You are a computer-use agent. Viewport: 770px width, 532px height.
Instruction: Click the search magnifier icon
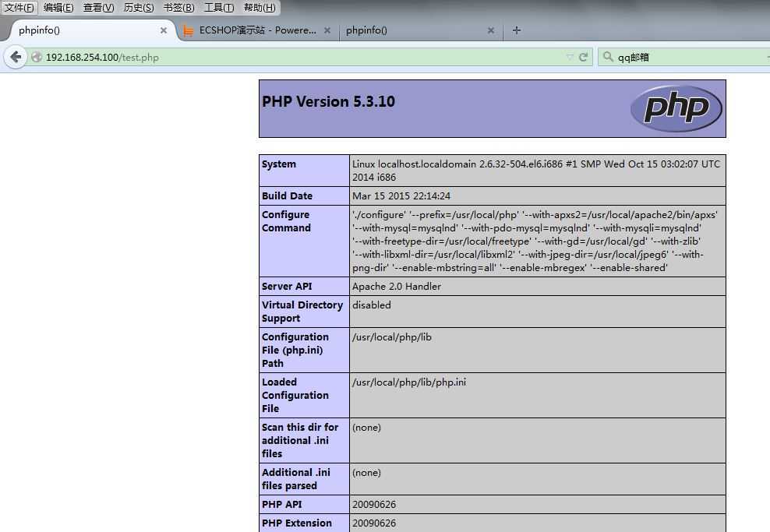(x=608, y=57)
